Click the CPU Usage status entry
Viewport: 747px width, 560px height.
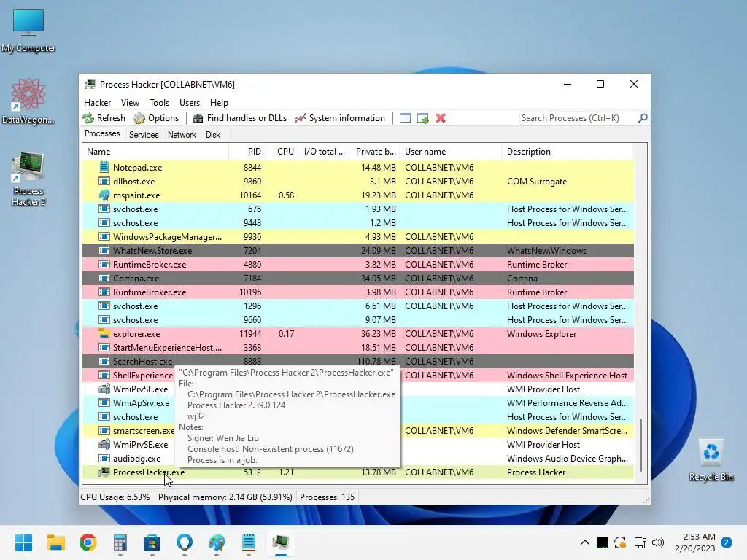[115, 497]
